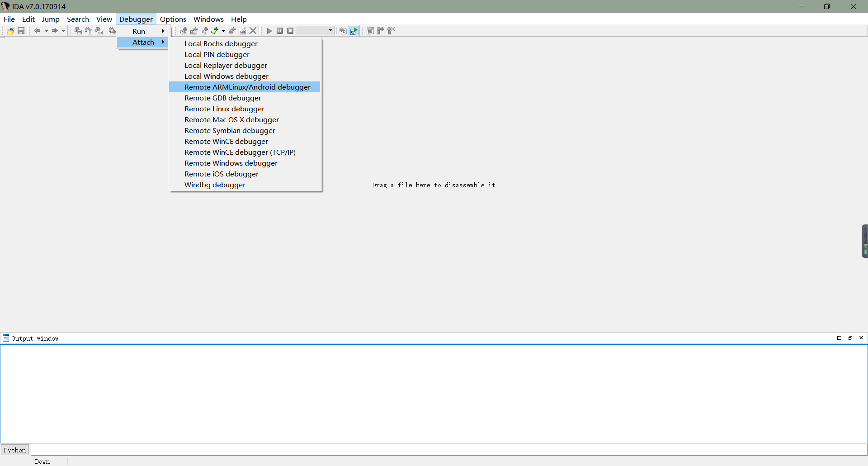Click the delete breakpoint X icon
The width and height of the screenshot is (868, 466).
391,31
